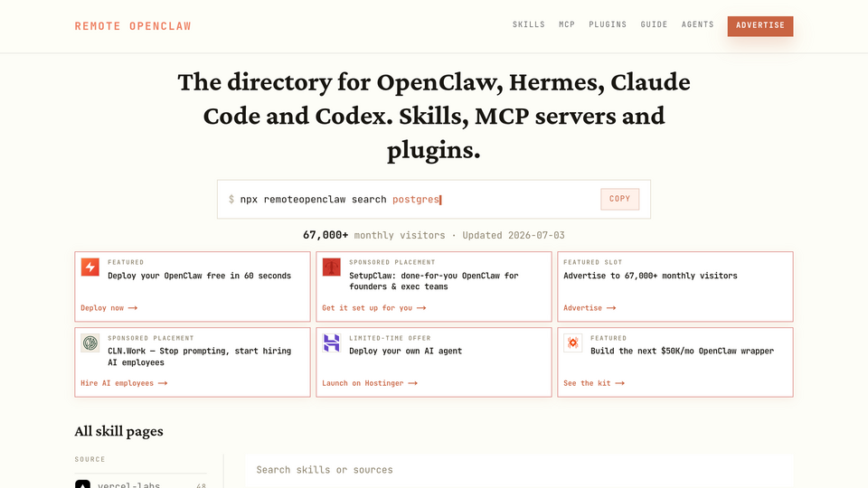Image resolution: width=868 pixels, height=488 pixels.
Task: Copy the npx search command
Action: (x=619, y=199)
